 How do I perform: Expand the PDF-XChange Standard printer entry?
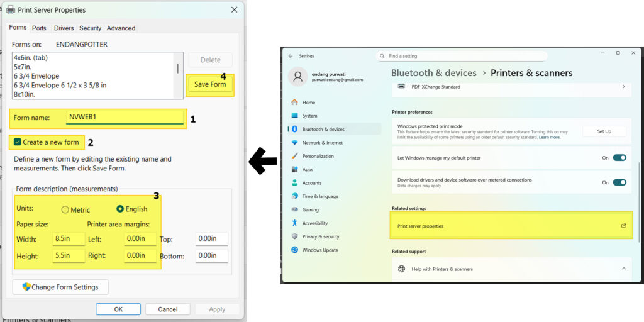click(x=623, y=87)
